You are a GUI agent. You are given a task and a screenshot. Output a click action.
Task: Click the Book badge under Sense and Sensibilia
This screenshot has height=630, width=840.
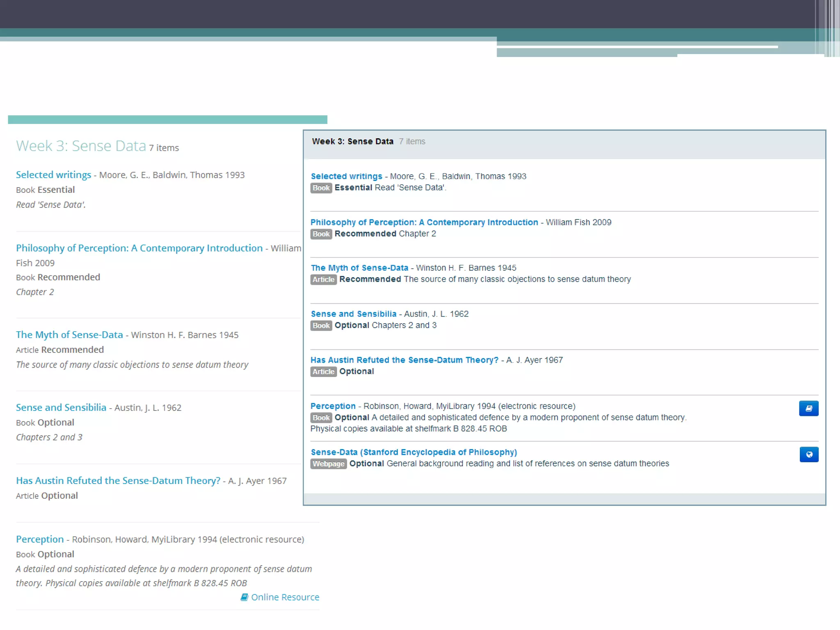(321, 326)
